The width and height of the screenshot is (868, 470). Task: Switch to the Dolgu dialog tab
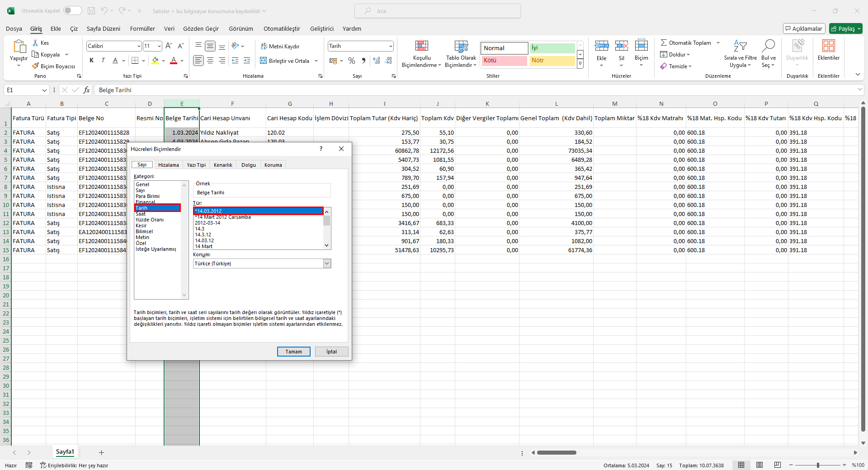coord(248,165)
